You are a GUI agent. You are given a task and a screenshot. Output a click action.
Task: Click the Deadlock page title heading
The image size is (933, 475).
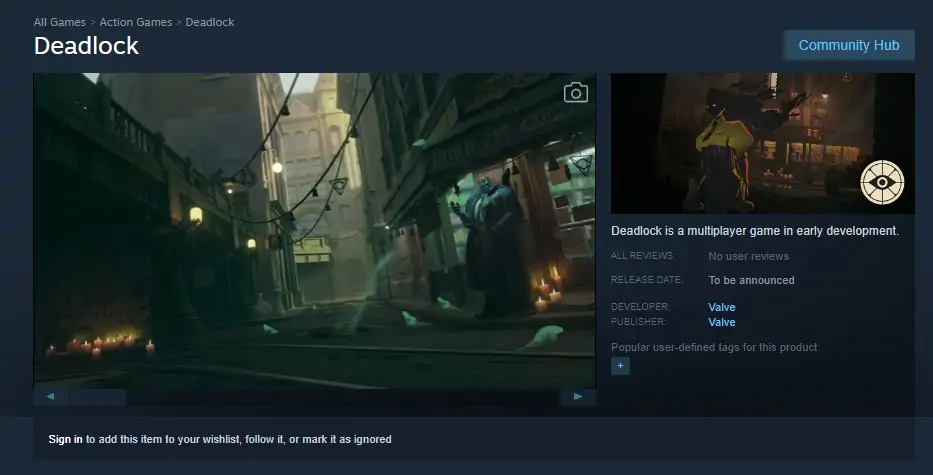click(x=86, y=46)
